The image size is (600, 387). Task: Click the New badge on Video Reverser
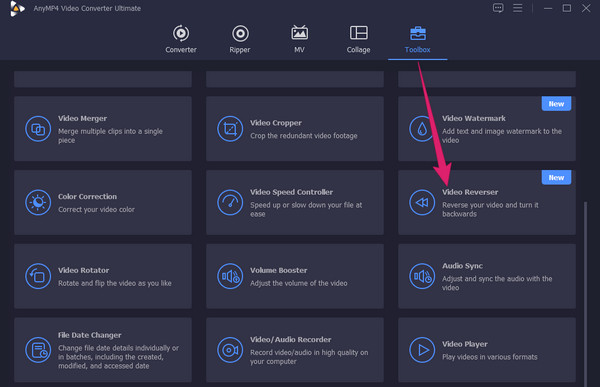tap(556, 178)
